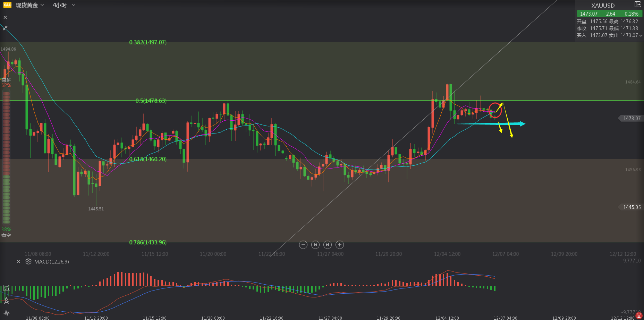Click the collapse arrows icon at top left
Screen dimensions: 644x320
tap(5, 28)
